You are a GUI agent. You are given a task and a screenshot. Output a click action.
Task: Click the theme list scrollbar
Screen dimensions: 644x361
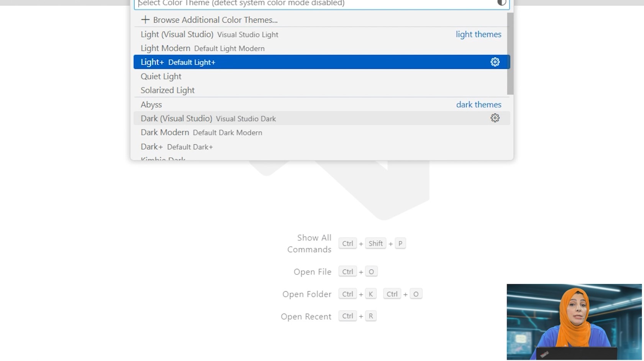click(510, 54)
